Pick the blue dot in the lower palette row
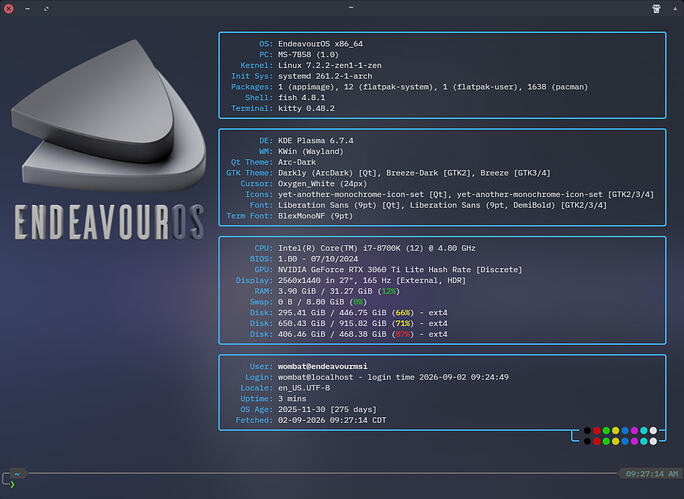 coord(625,441)
